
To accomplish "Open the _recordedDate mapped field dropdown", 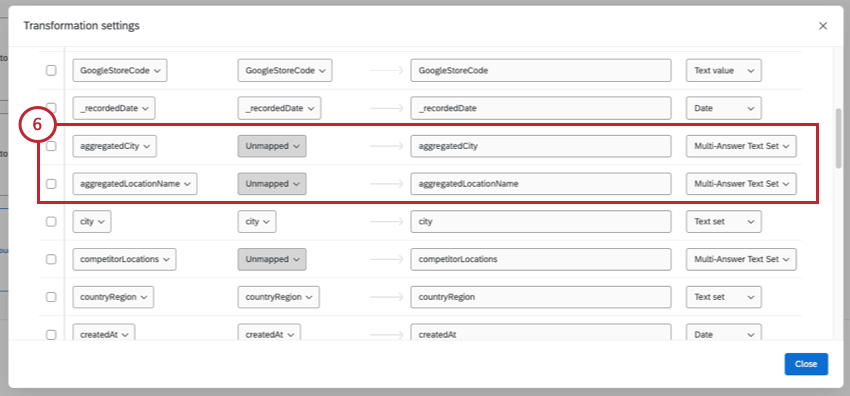I will pos(279,108).
